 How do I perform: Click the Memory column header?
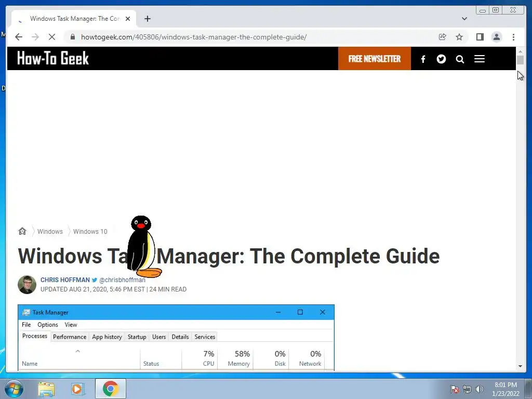[x=239, y=364]
